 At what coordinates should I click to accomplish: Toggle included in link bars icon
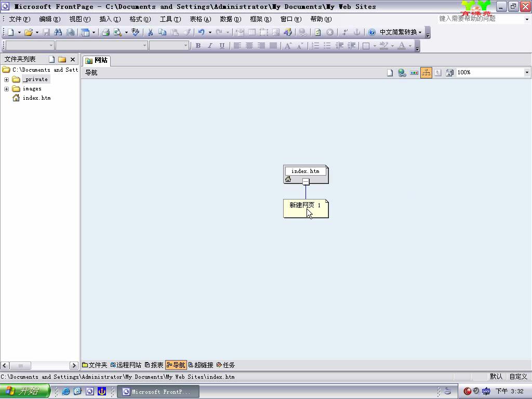pos(426,73)
